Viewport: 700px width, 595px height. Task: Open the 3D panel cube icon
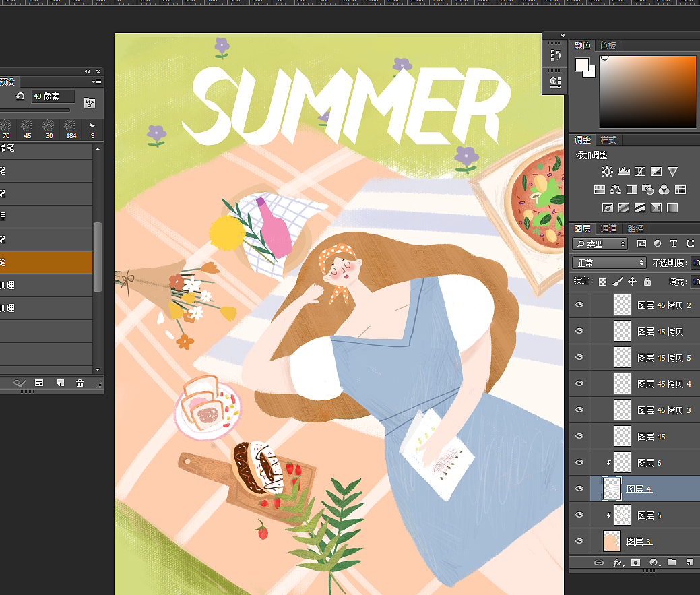(x=555, y=82)
